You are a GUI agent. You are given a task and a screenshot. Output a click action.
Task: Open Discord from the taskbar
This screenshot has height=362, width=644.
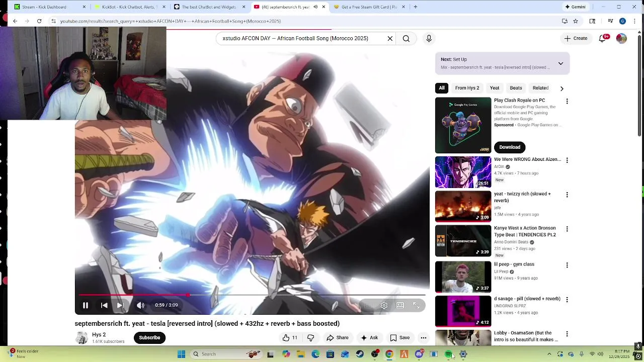[419, 354]
